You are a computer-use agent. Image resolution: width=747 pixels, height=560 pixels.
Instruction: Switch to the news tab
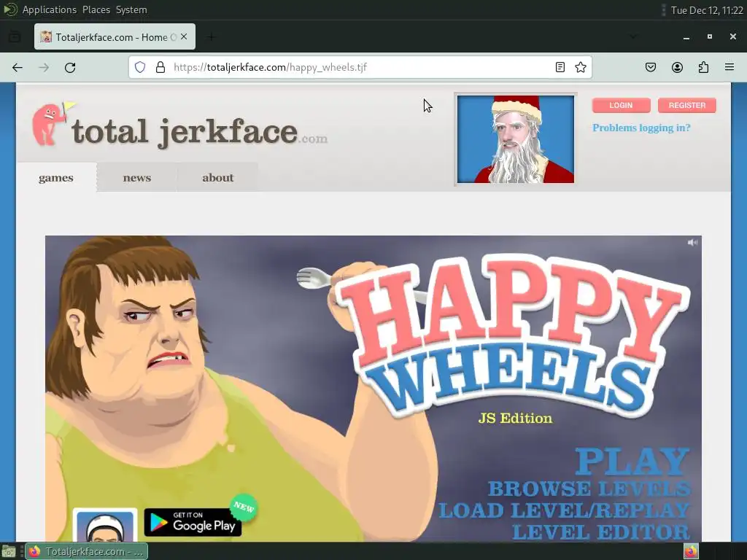point(137,178)
